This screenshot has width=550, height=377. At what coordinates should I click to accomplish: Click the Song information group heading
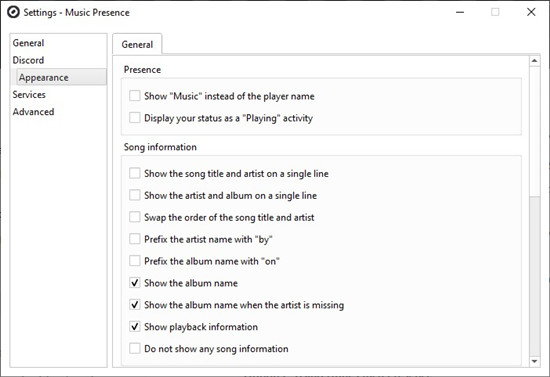(160, 147)
